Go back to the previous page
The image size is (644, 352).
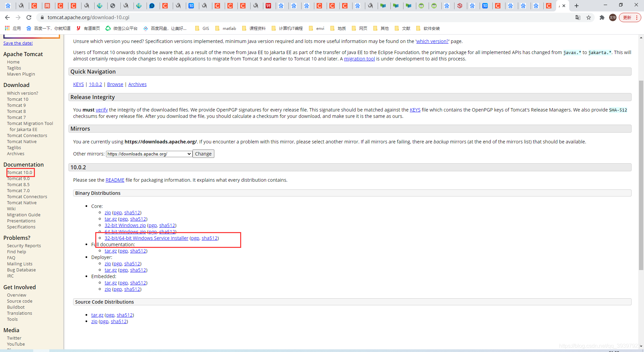click(7, 17)
